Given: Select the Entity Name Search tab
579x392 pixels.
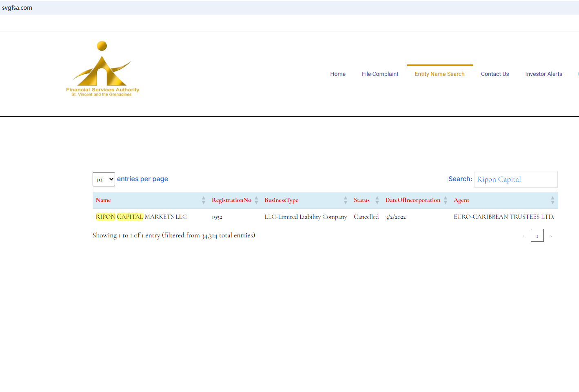Looking at the screenshot, I should pyautogui.click(x=440, y=74).
